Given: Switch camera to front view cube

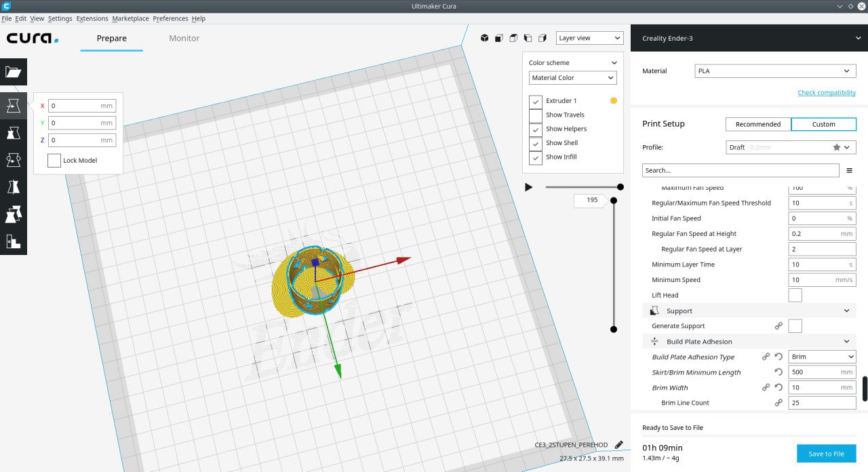Looking at the screenshot, I should pyautogui.click(x=498, y=38).
